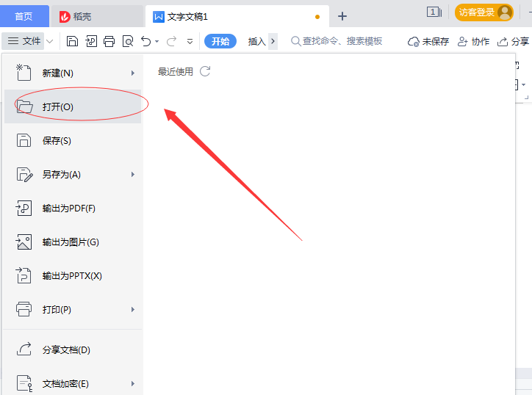Choose 分享文档(D) in the file menu

(73, 350)
